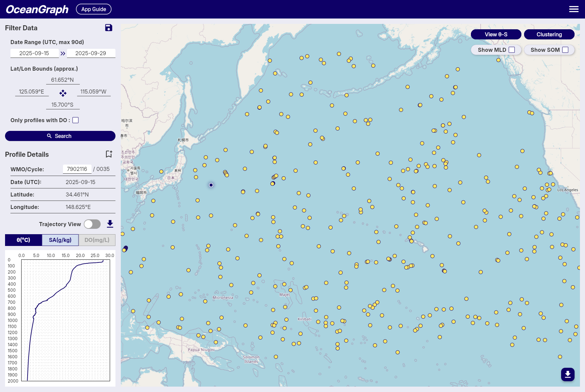Open the hamburger menu
The height and width of the screenshot is (392, 585).
point(574,9)
